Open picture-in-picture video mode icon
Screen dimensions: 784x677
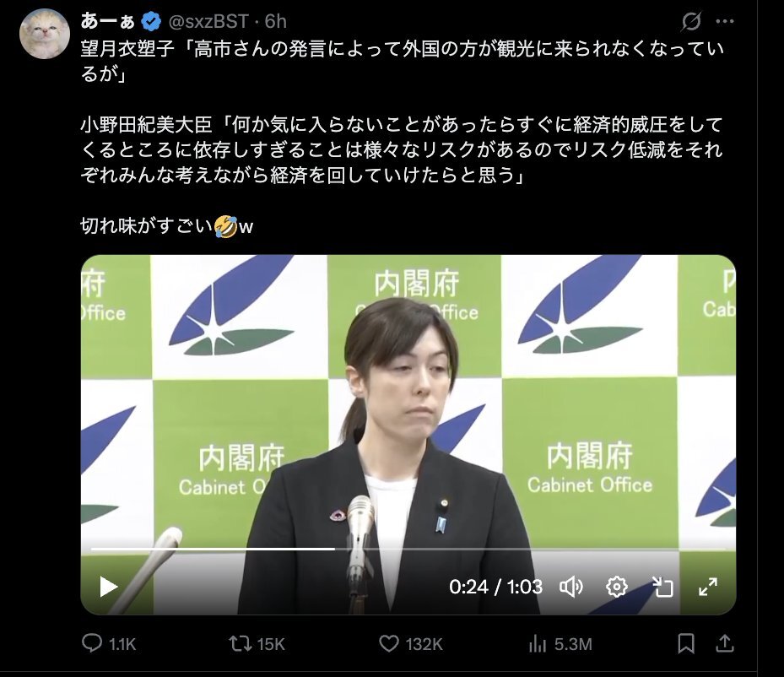tap(662, 587)
